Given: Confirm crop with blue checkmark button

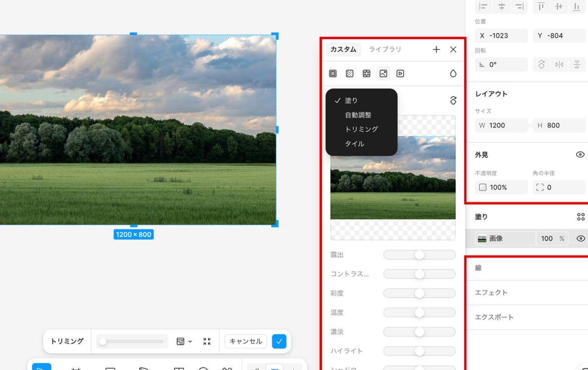Looking at the screenshot, I should tap(279, 341).
